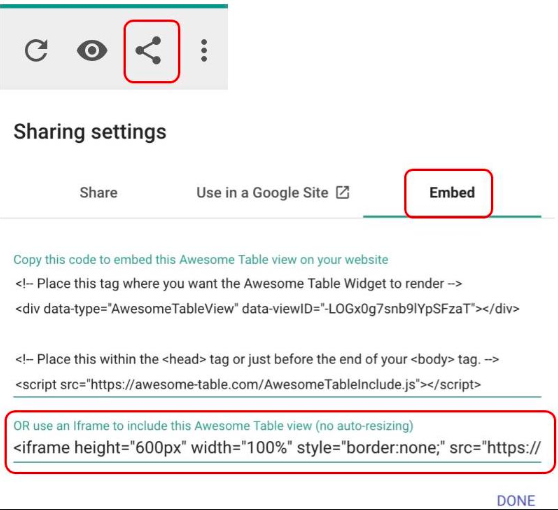Viewport: 558px width, 510px height.
Task: Switch to the Share tab
Action: (99, 193)
